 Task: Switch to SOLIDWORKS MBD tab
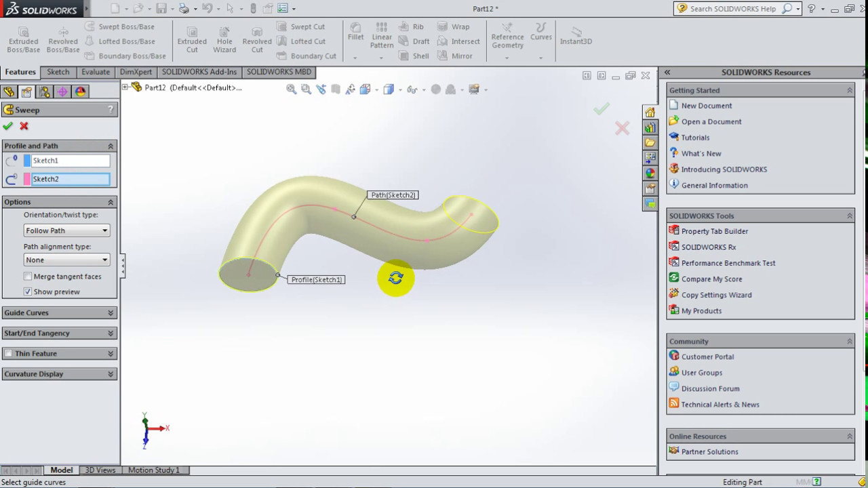pos(279,72)
